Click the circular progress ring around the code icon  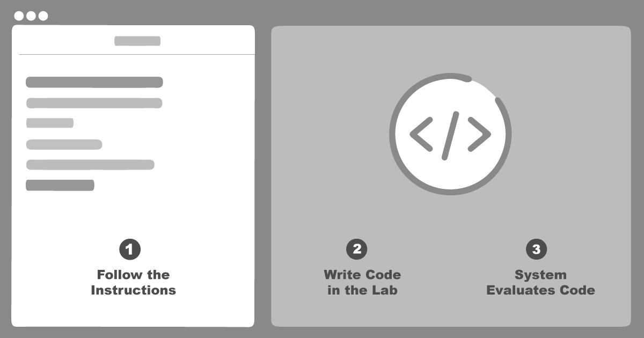[x=391, y=134]
